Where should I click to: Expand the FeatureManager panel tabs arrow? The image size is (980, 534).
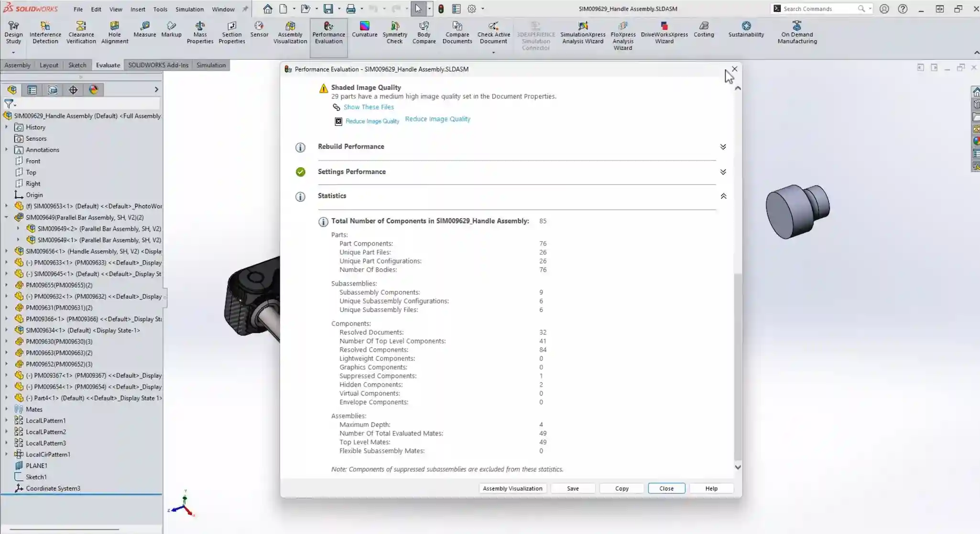coord(156,89)
